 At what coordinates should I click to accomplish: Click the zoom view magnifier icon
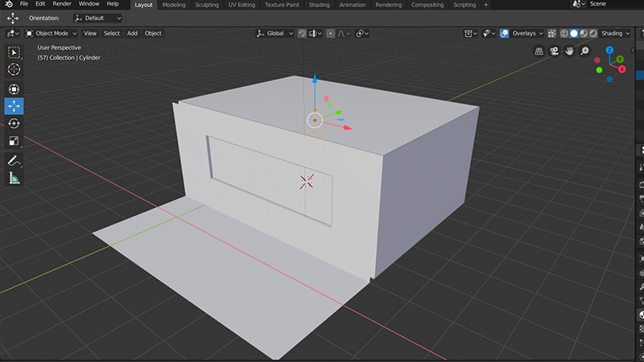pyautogui.click(x=584, y=51)
